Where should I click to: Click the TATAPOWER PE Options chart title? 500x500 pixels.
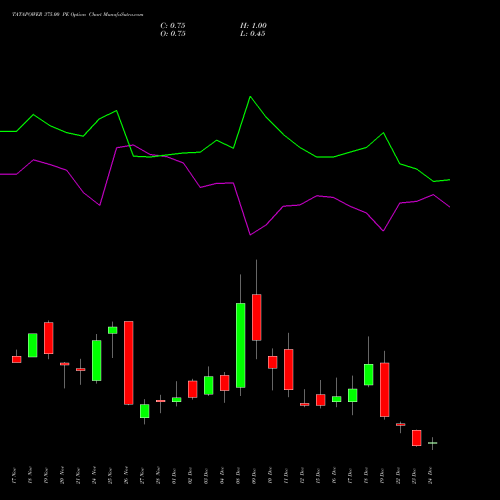coord(78,15)
